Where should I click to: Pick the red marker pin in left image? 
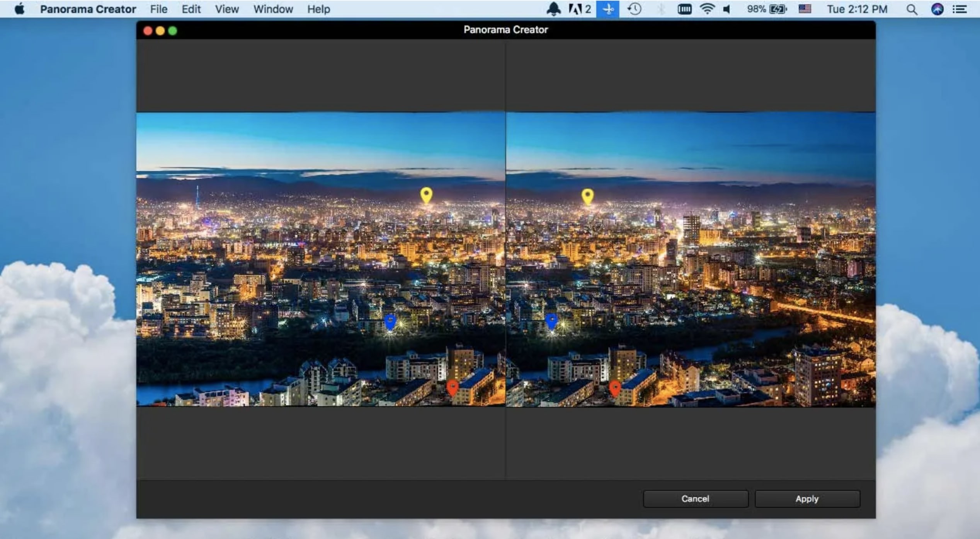[452, 387]
